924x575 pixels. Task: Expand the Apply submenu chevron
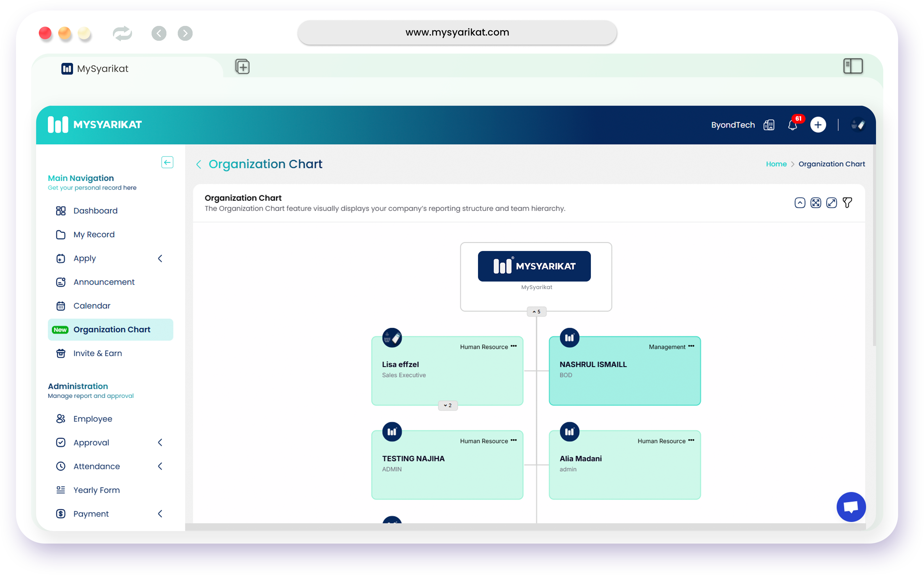click(x=160, y=259)
